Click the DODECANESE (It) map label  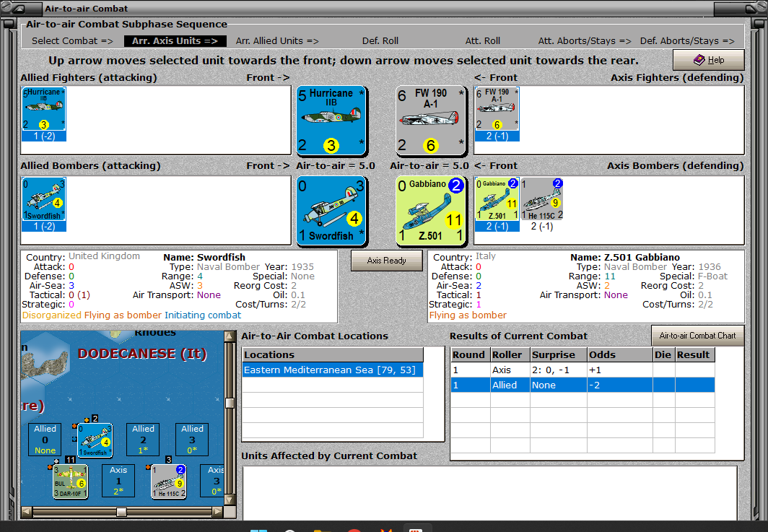click(142, 354)
